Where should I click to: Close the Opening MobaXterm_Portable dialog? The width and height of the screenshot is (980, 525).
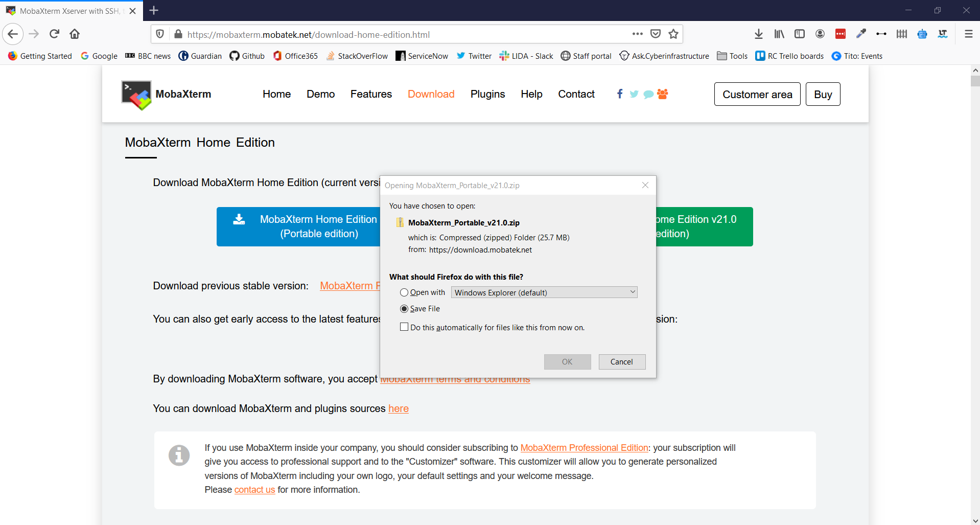(645, 185)
